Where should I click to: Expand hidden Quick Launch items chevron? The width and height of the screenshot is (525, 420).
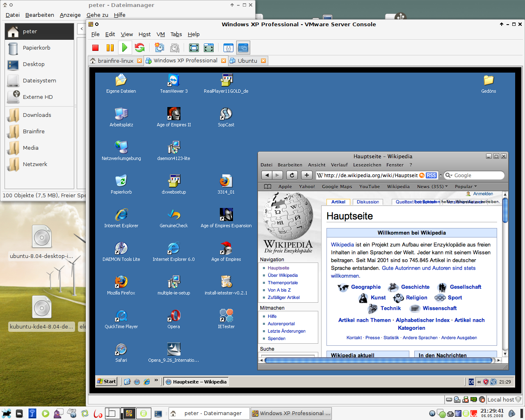tap(156, 381)
